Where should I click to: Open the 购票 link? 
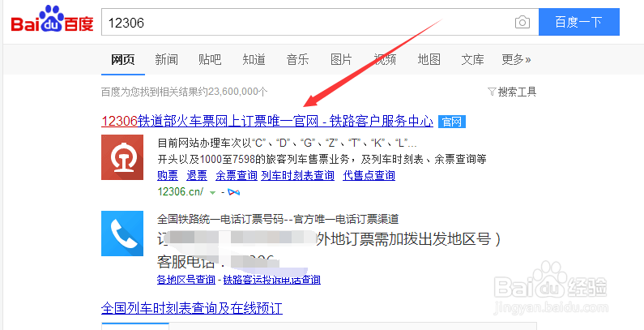click(x=168, y=175)
